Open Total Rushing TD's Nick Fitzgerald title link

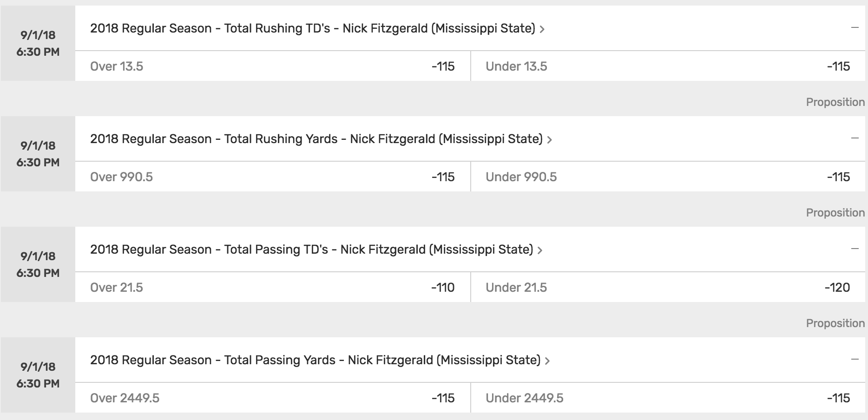[x=313, y=28]
